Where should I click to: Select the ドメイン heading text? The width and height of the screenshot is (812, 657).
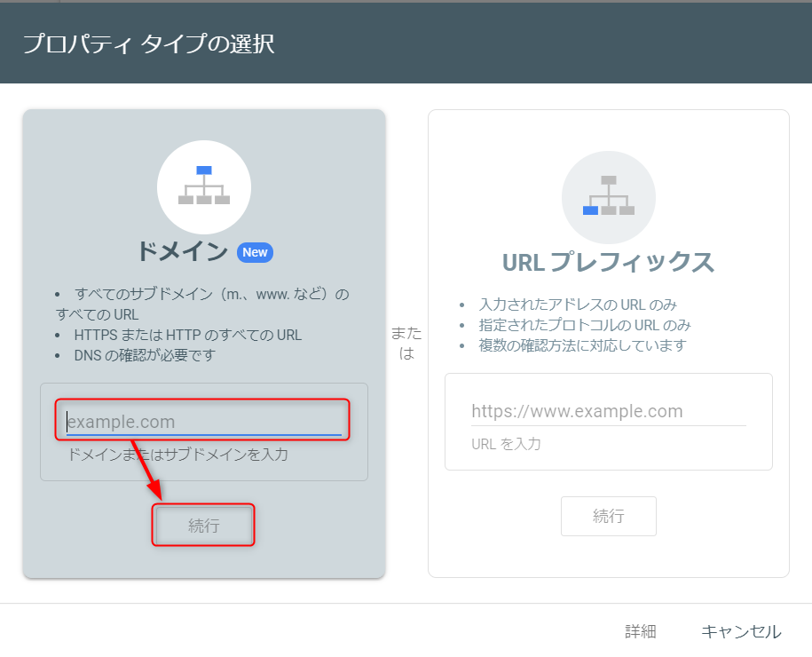183,251
